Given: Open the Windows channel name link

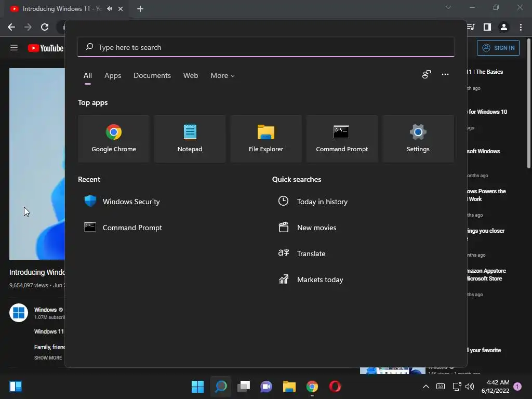Looking at the screenshot, I should click(x=45, y=310).
